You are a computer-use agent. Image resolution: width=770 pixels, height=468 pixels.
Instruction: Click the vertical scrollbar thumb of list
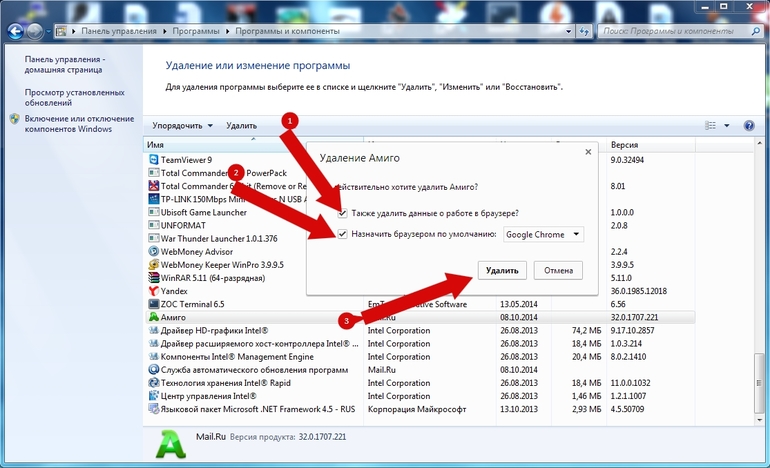pyautogui.click(x=759, y=382)
